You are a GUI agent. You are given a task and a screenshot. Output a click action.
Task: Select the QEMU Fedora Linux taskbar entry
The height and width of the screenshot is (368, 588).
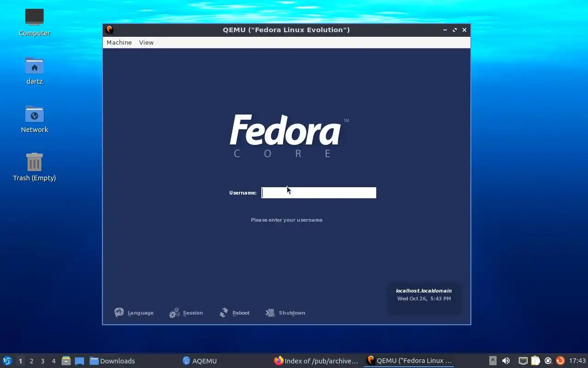[409, 361]
